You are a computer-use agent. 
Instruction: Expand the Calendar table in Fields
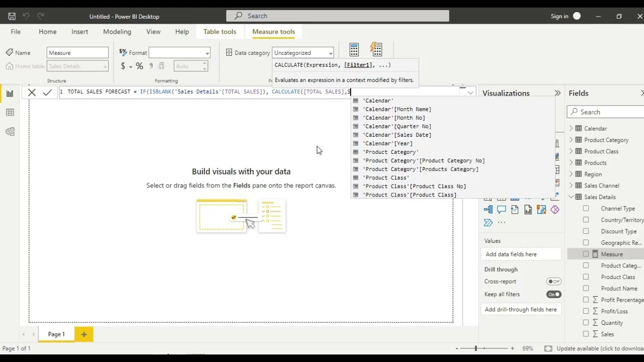click(x=571, y=128)
